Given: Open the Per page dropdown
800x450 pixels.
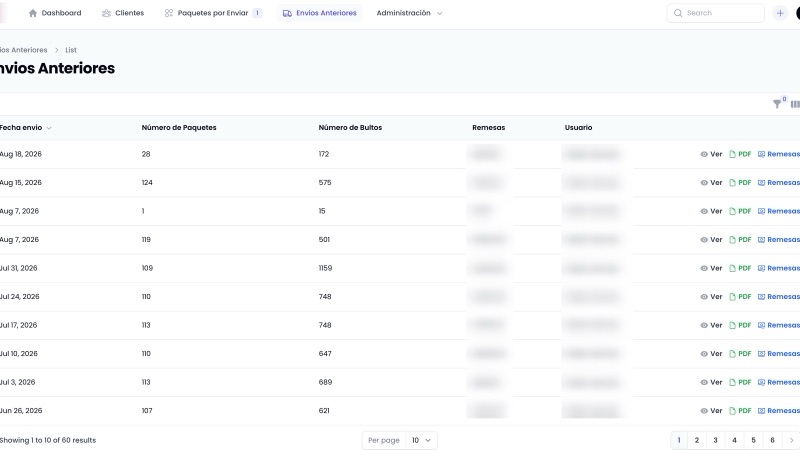Looking at the screenshot, I should tap(421, 440).
